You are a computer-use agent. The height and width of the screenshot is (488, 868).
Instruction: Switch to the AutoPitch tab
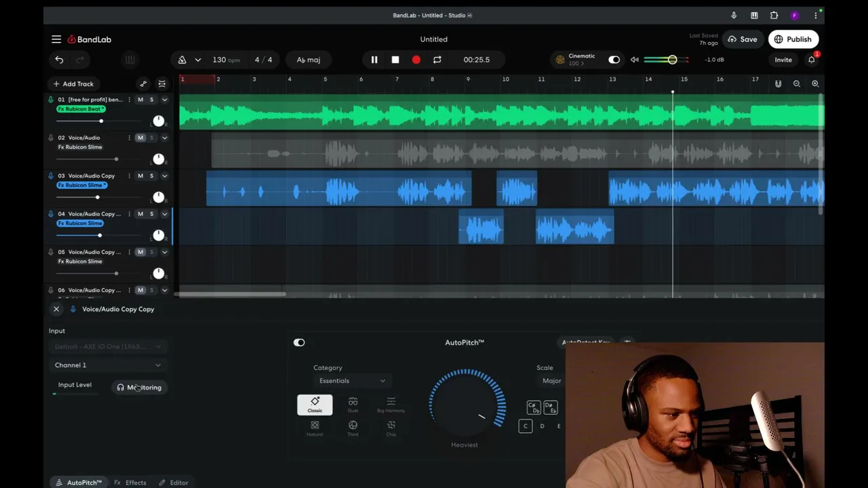(79, 483)
